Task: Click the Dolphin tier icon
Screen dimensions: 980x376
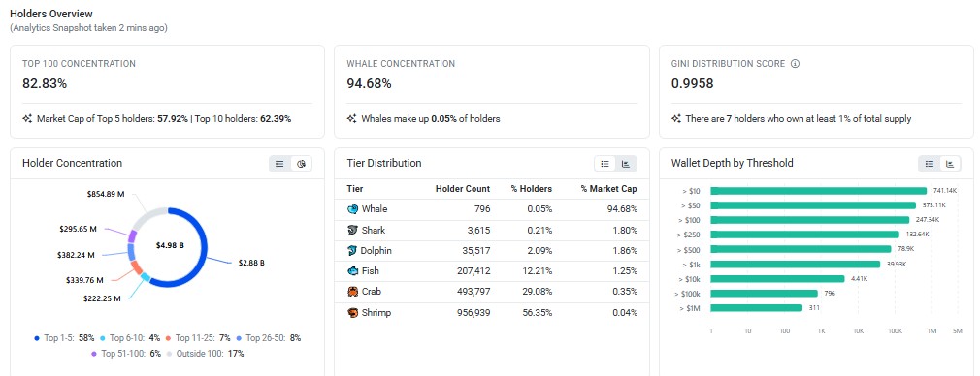Action: tap(352, 250)
